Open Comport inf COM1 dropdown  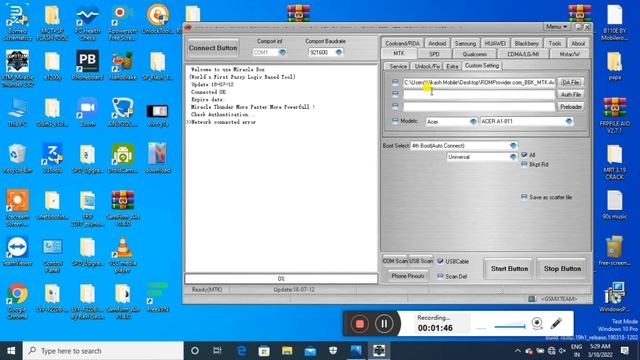click(x=282, y=52)
